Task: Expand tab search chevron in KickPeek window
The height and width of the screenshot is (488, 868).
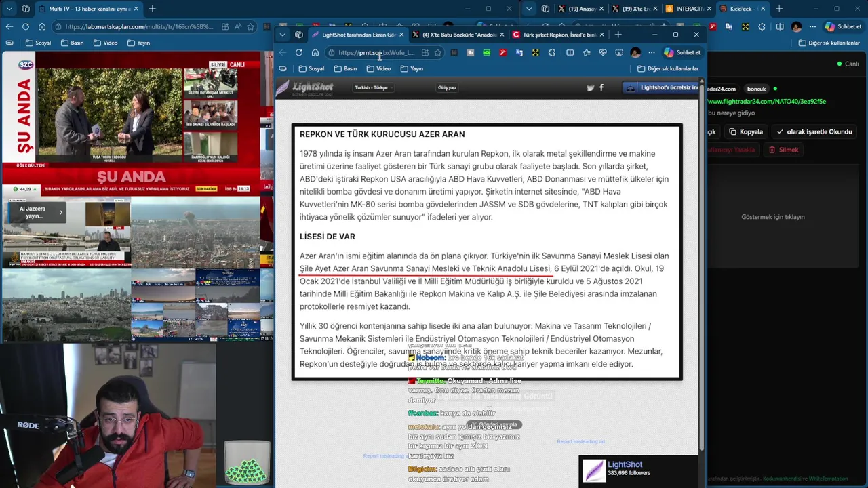Action: click(x=530, y=9)
